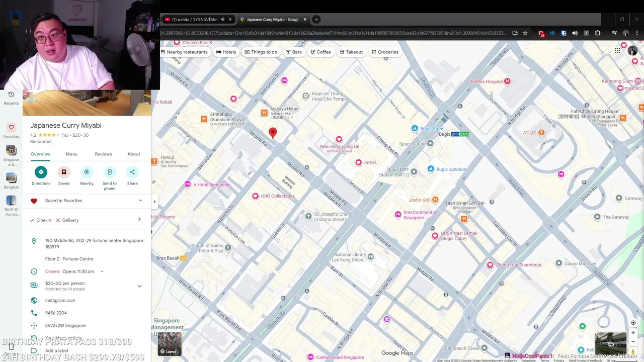Open the Layers map type thumbnail
This screenshot has width=644, height=362.
point(170,344)
